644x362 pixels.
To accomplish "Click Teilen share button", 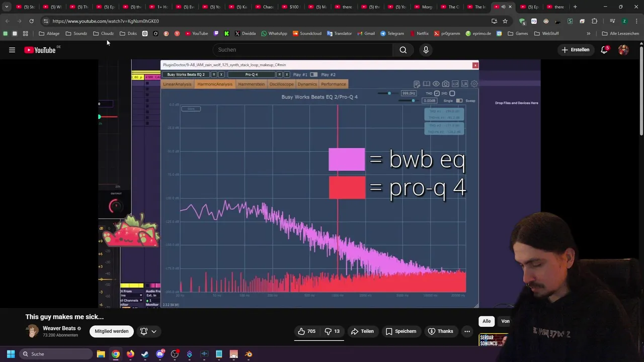I will [x=362, y=331].
